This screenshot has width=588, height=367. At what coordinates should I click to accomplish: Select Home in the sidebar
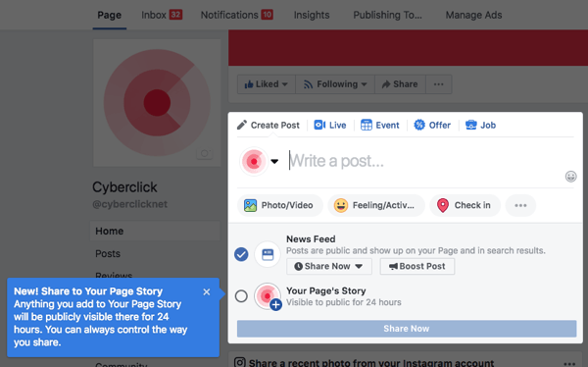(155, 231)
